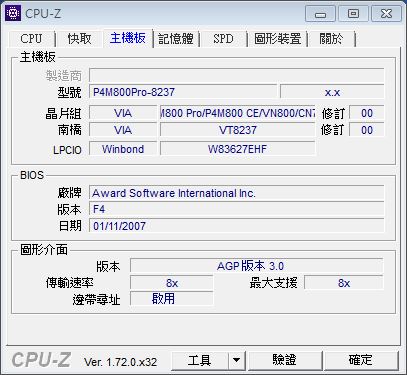Screen dimensions: 407x375
Task: Switch to the 記憶體 tab
Action: 176,39
